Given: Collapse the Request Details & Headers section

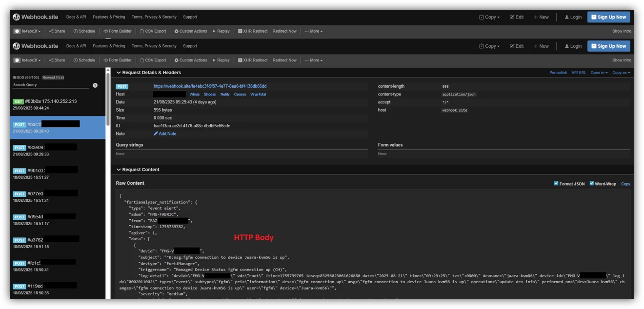Looking at the screenshot, I should 148,73.
